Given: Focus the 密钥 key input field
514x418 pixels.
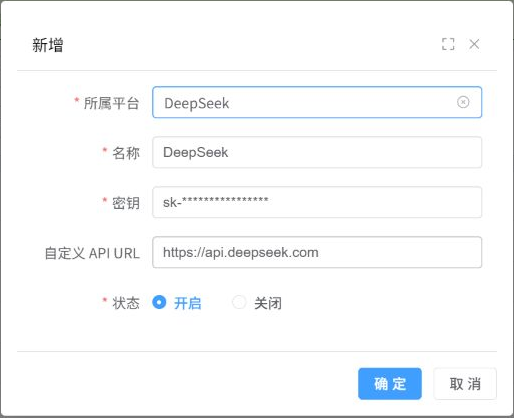Looking at the screenshot, I should [317, 202].
